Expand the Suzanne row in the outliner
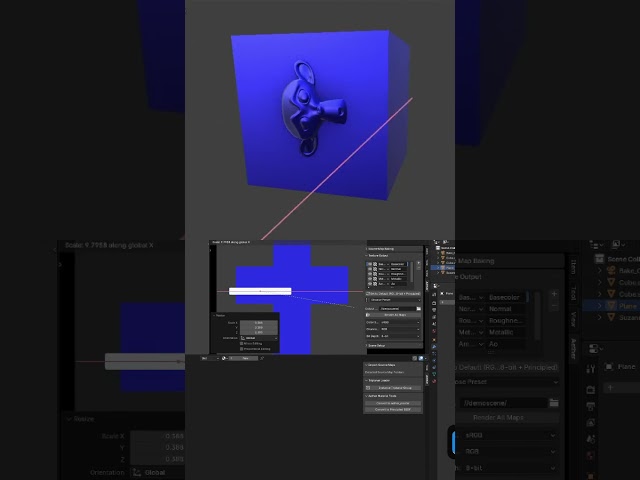Viewport: 640px width, 480px height. coord(438,273)
